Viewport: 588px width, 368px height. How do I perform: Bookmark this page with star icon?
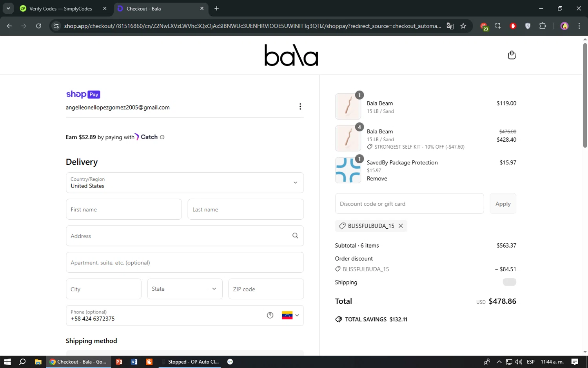(463, 26)
